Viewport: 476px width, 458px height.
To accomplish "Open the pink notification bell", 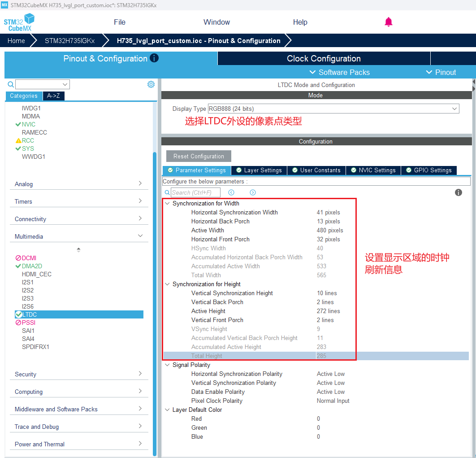I will point(388,22).
